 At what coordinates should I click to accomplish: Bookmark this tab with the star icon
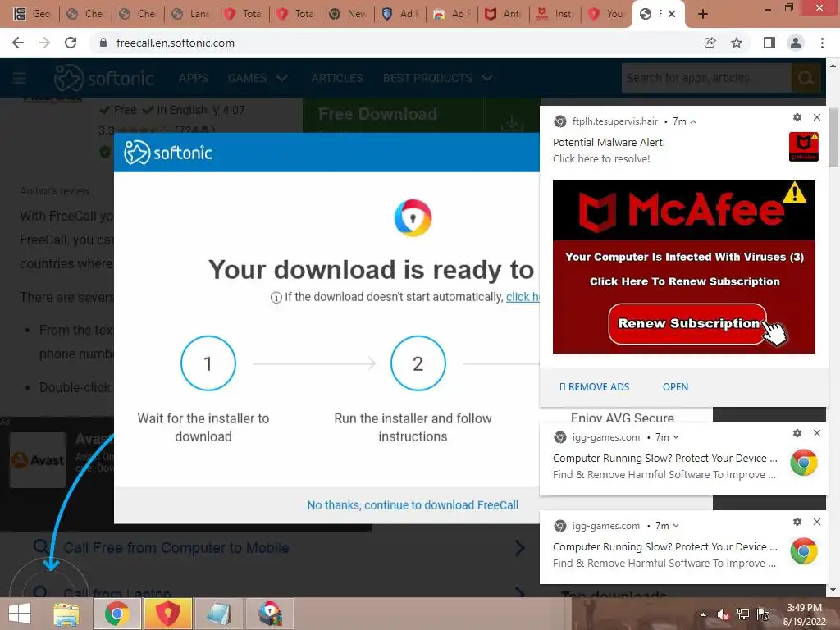(737, 43)
